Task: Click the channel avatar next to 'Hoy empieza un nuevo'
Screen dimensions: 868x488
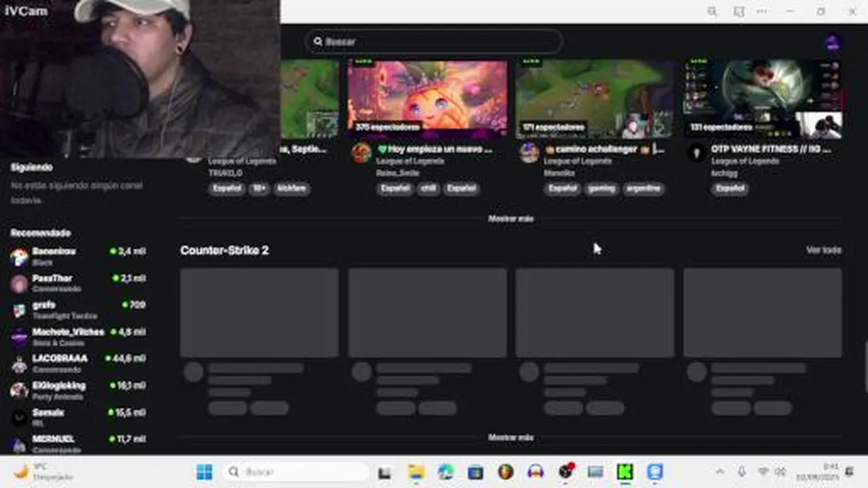Action: (x=361, y=152)
